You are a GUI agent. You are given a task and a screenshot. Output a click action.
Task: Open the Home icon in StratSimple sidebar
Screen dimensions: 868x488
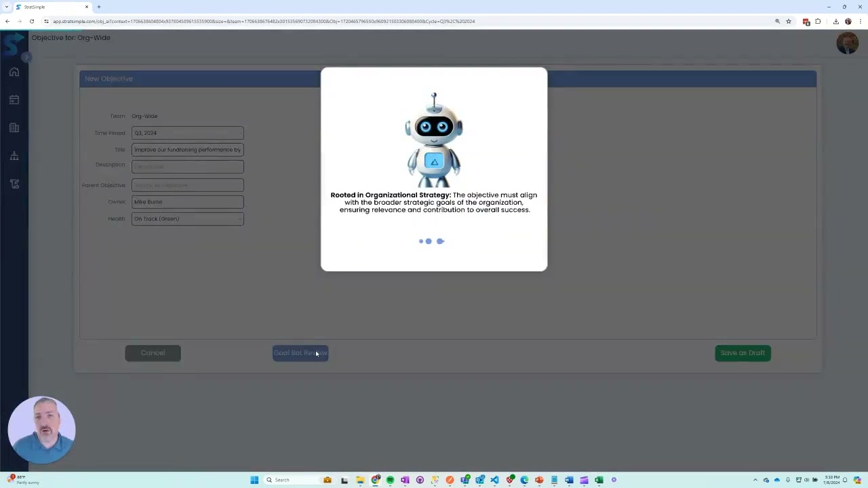point(14,72)
